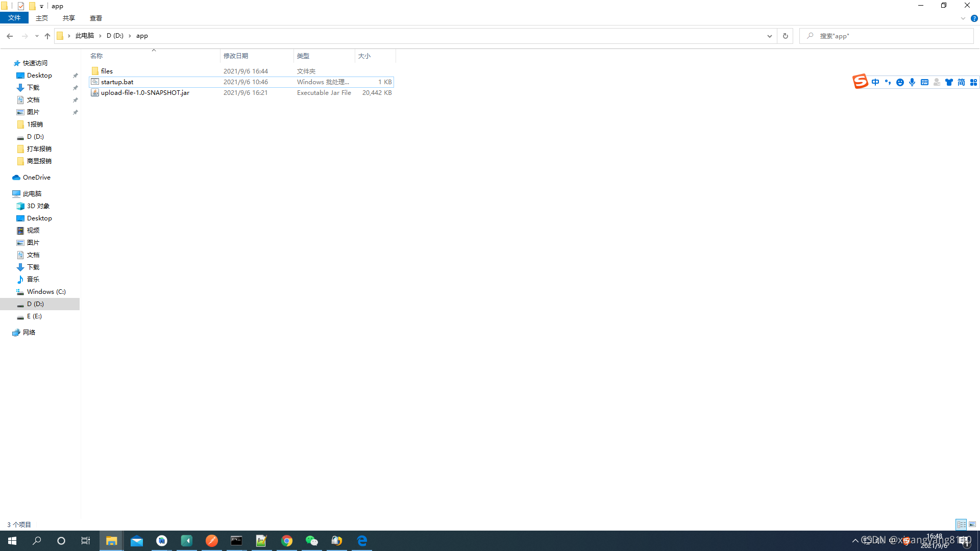Click the Up one level arrow
Viewport: 980px width, 551px height.
tap(47, 36)
